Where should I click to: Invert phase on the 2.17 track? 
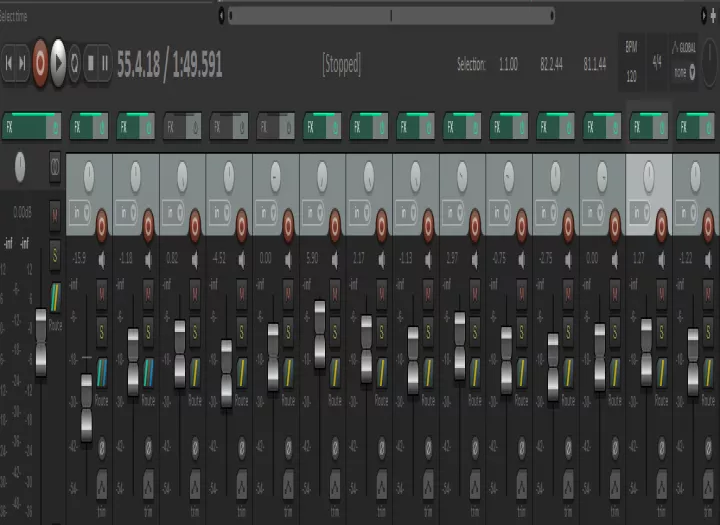coord(382,446)
